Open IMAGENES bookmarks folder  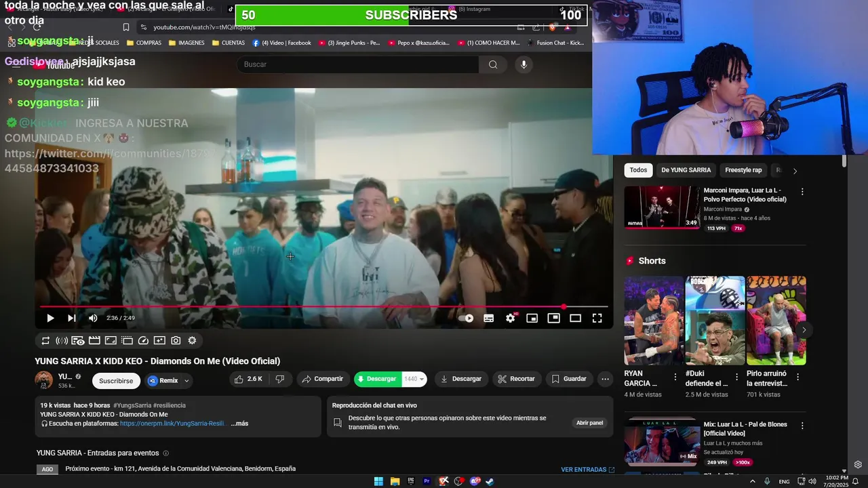click(186, 43)
